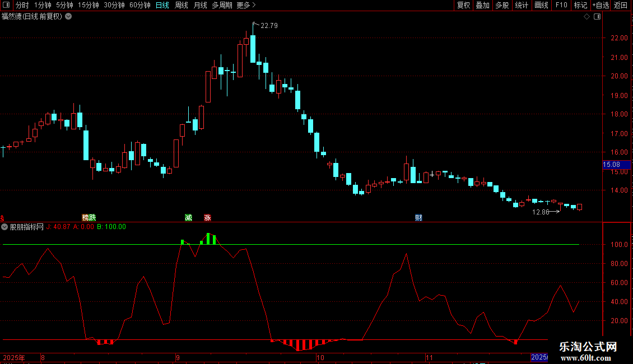The width and height of the screenshot is (633, 364).
Task: Switch to 5分钟 period
Action: 64,5
